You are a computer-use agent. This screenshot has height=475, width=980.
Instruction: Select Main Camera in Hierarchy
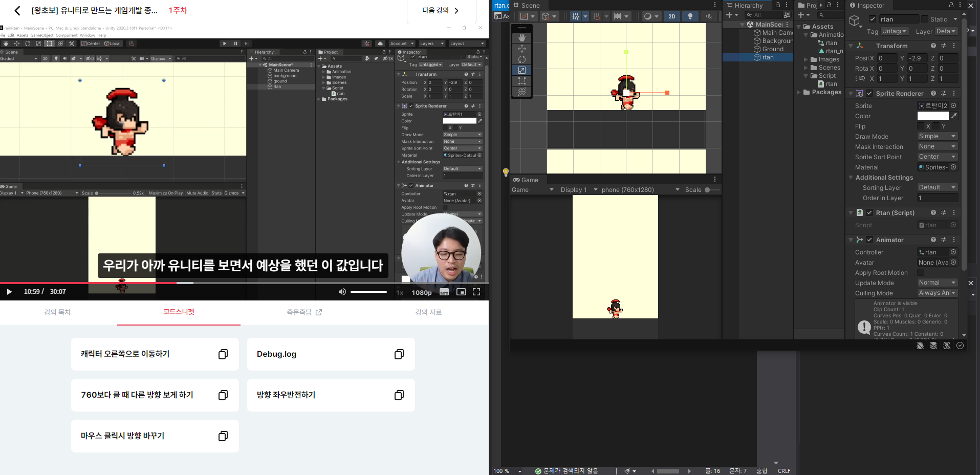point(773,33)
